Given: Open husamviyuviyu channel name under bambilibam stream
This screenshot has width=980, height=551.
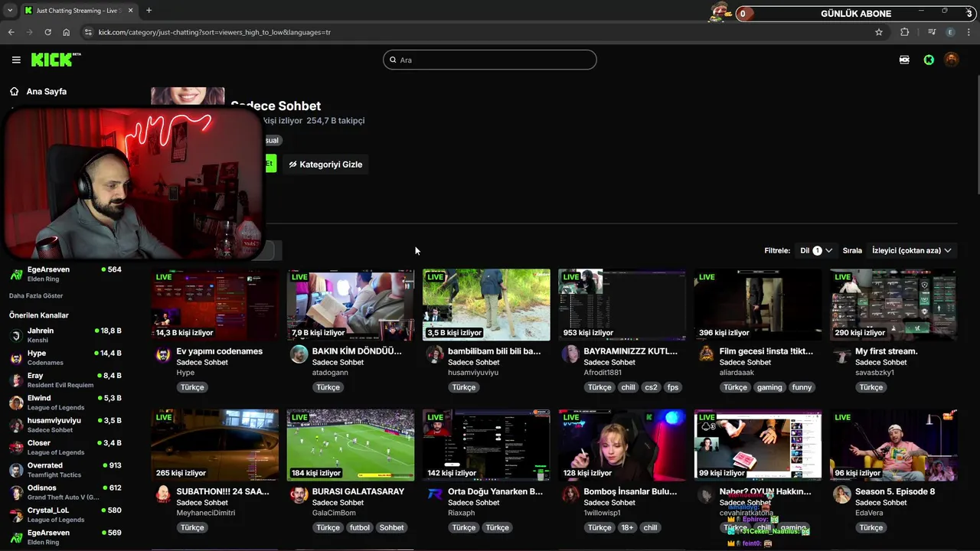Looking at the screenshot, I should (x=473, y=373).
